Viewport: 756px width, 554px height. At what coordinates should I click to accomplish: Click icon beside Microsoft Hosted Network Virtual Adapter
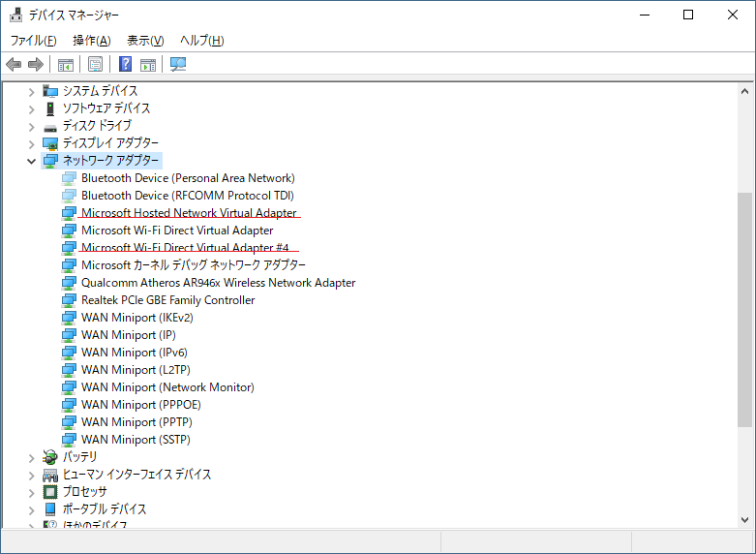(69, 213)
